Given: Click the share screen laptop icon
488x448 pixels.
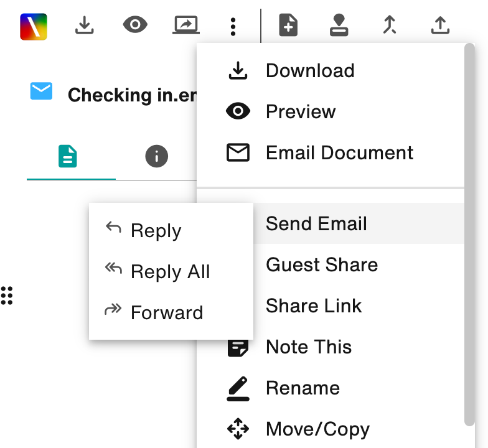Looking at the screenshot, I should pyautogui.click(x=185, y=25).
